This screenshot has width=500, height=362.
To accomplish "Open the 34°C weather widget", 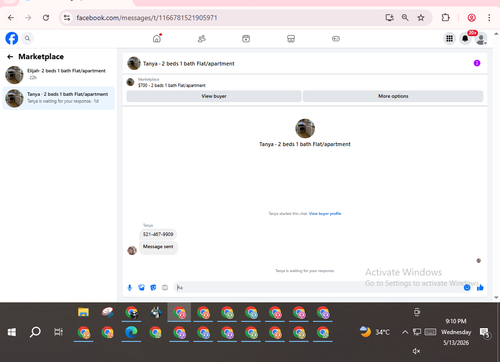I will 374,332.
